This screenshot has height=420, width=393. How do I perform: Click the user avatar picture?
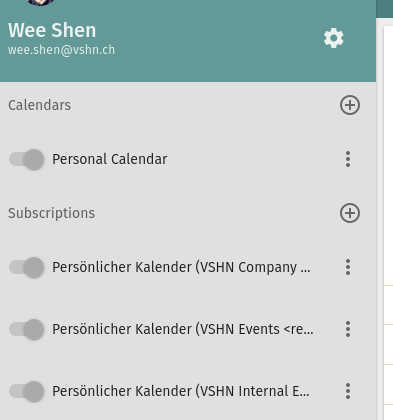pos(41,2)
